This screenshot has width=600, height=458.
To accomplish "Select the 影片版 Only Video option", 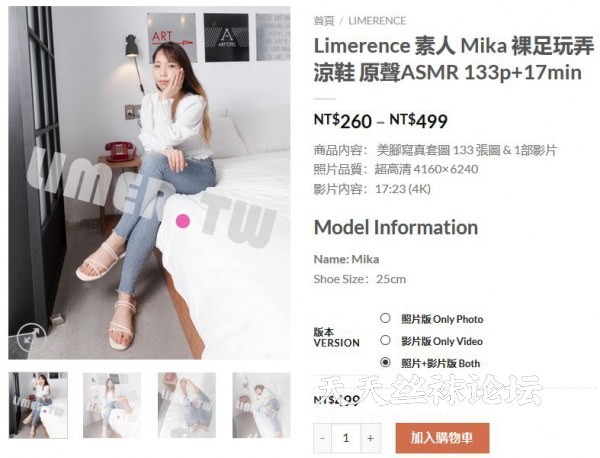I will pyautogui.click(x=385, y=340).
